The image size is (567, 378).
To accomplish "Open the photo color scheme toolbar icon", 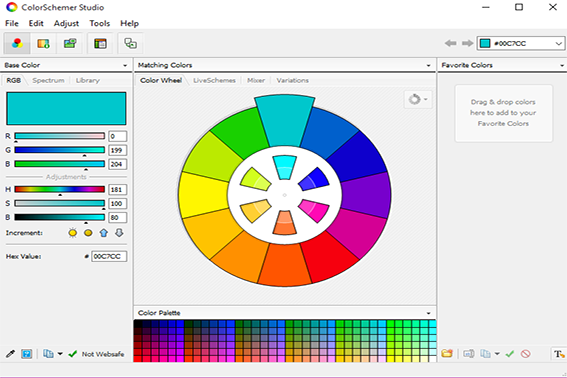I will point(70,43).
